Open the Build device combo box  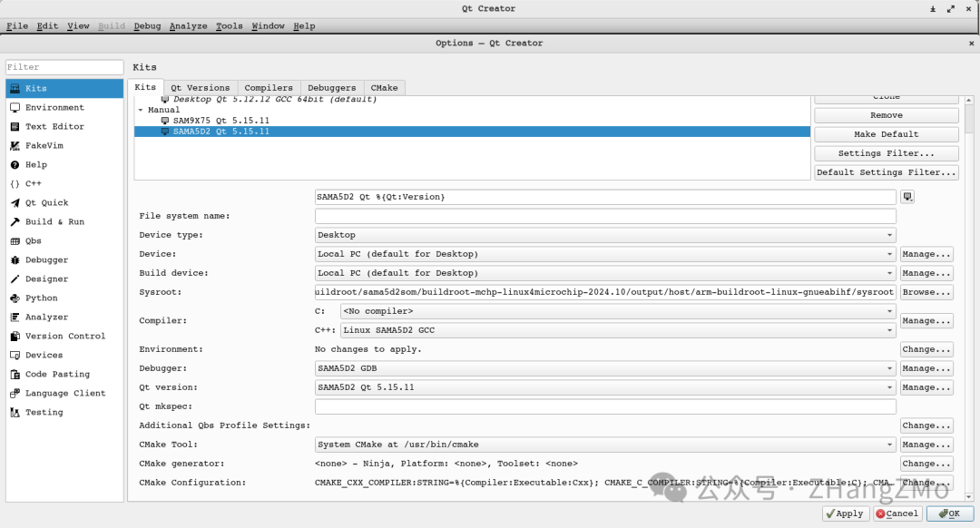click(605, 273)
